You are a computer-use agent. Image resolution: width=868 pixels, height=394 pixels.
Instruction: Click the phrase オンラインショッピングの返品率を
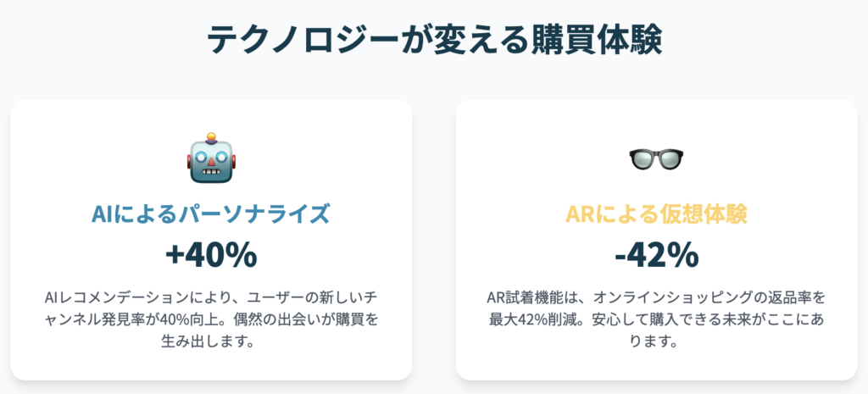point(709,297)
